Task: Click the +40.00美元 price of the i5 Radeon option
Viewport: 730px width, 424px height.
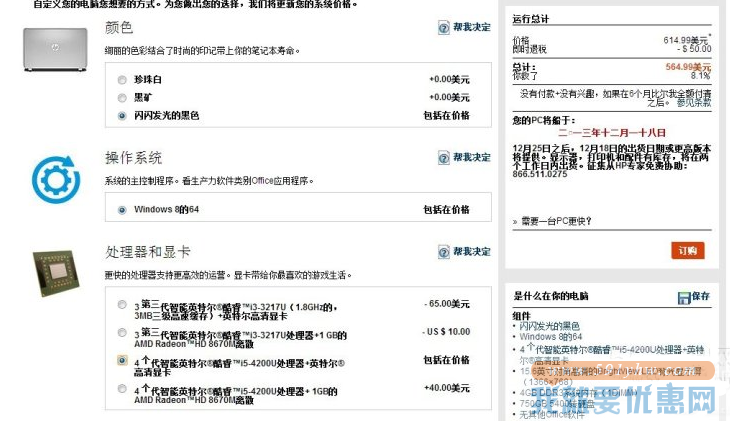Action: [446, 388]
